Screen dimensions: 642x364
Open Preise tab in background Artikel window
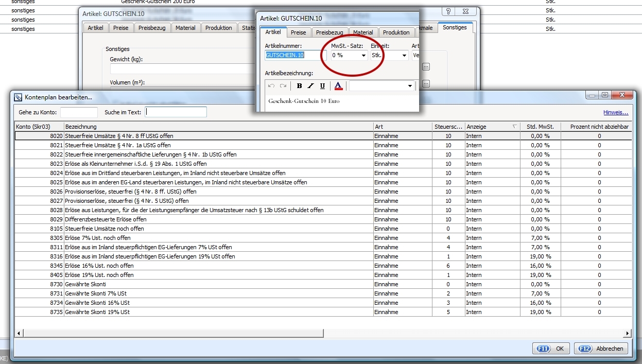pos(121,28)
